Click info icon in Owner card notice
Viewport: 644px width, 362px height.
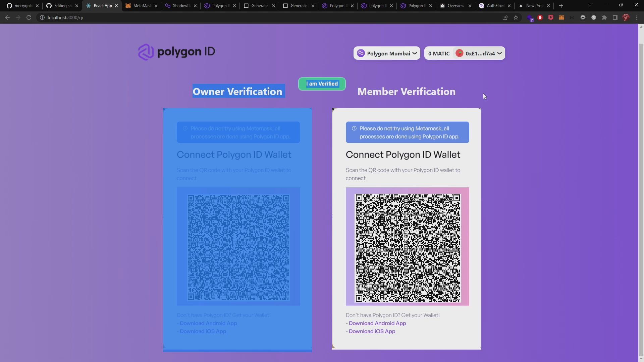click(x=185, y=128)
